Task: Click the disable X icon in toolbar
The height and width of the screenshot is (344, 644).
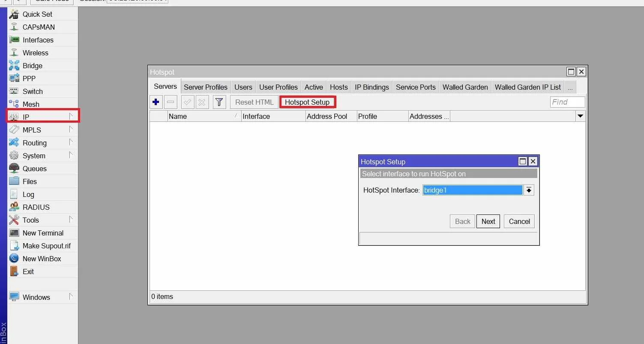Action: 202,102
